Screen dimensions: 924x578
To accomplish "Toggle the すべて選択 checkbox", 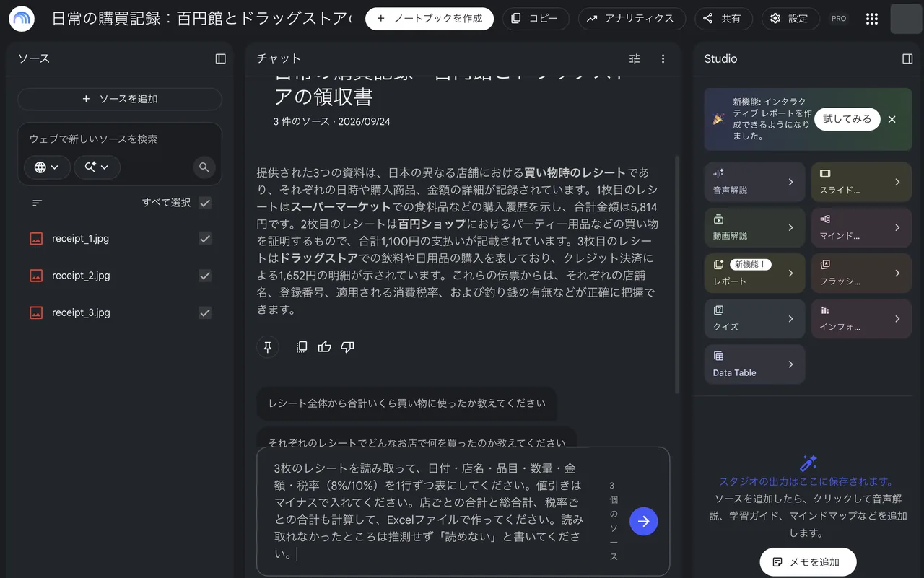I will coord(205,203).
